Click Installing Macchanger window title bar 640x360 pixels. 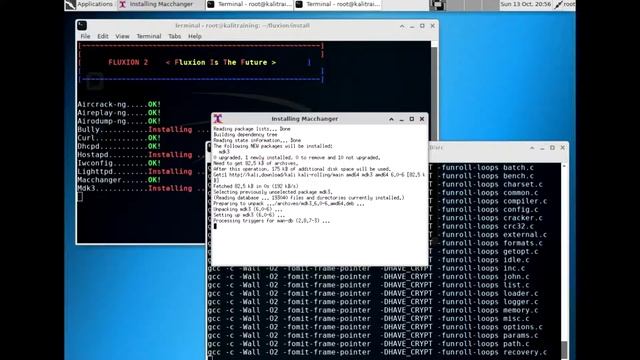(x=304, y=119)
